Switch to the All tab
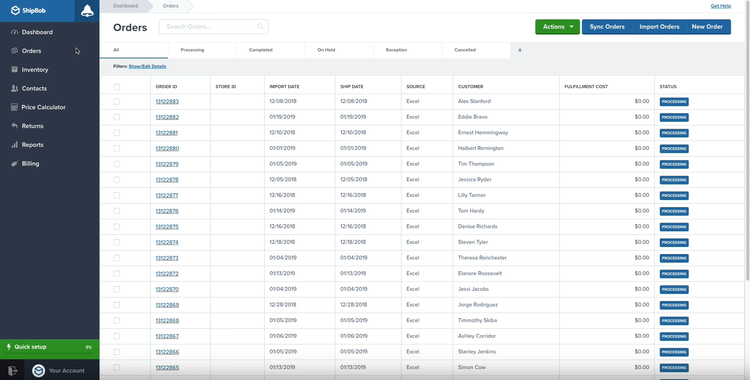This screenshot has width=750, height=380. pos(134,50)
